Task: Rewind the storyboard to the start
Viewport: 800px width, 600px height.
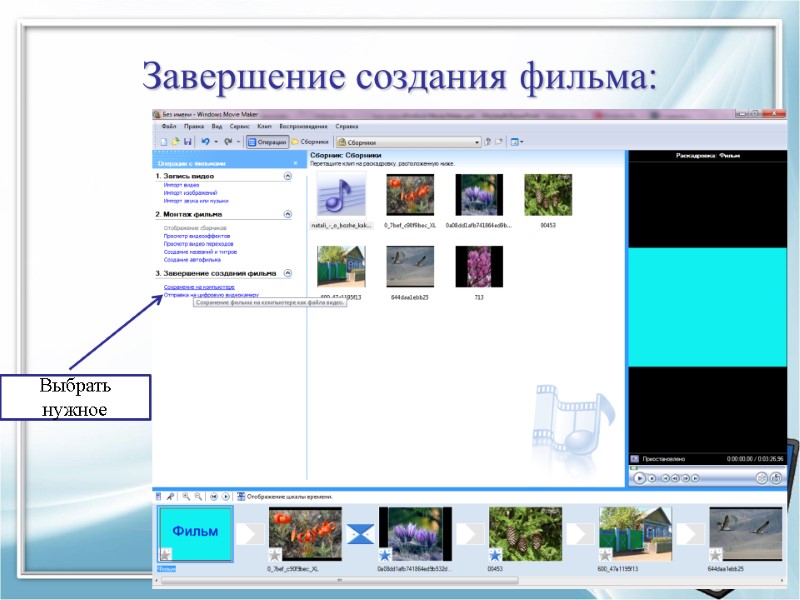Action: tap(214, 496)
